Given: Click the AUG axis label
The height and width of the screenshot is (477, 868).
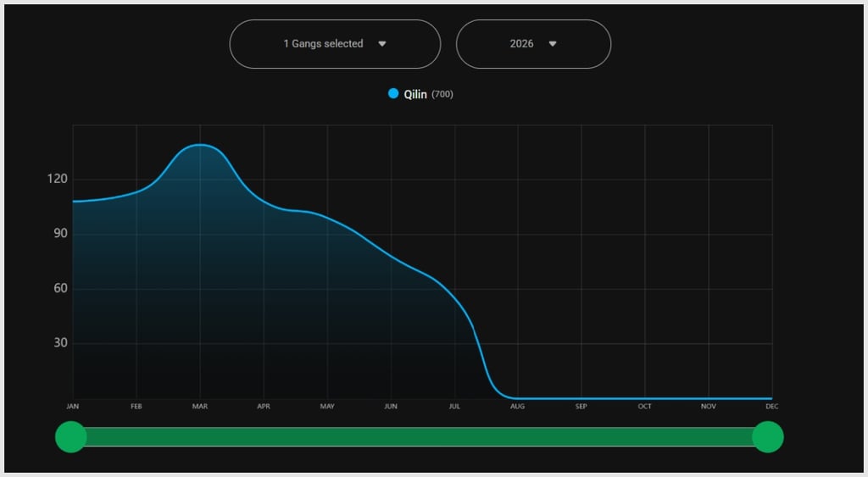Looking at the screenshot, I should pos(518,406).
